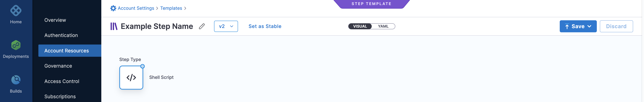Open the Builds module icon
The width and height of the screenshot is (644, 102).
click(x=16, y=80)
